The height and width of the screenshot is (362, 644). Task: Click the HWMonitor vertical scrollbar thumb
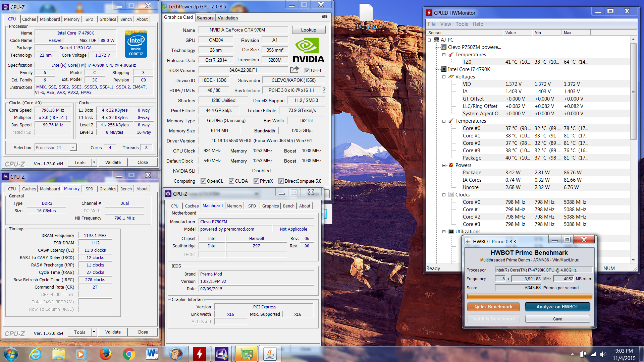click(633, 91)
